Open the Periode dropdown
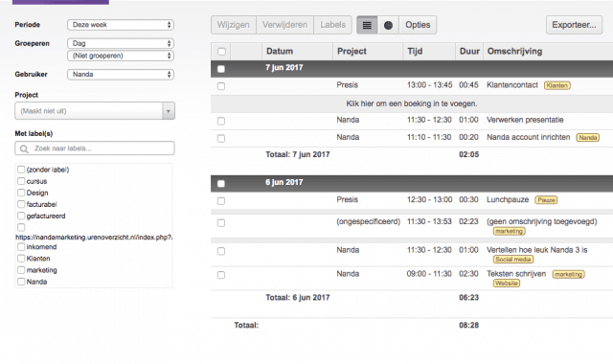Viewport: 613px width, 364px height. [x=121, y=25]
